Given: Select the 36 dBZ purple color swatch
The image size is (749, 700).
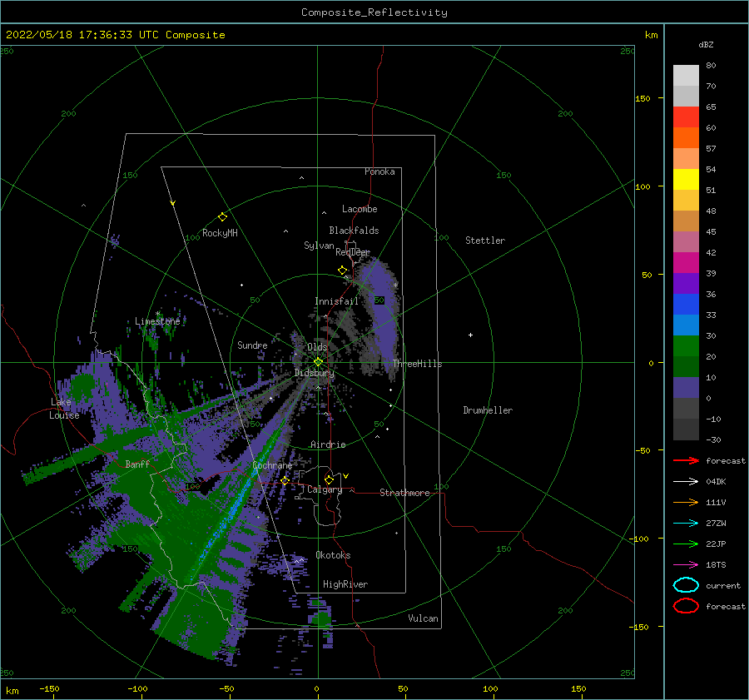Looking at the screenshot, I should click(686, 284).
